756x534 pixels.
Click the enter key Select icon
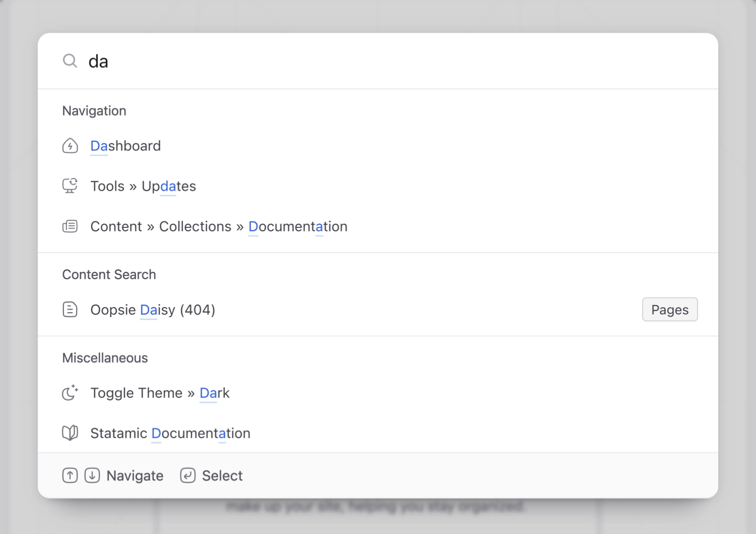(x=188, y=476)
